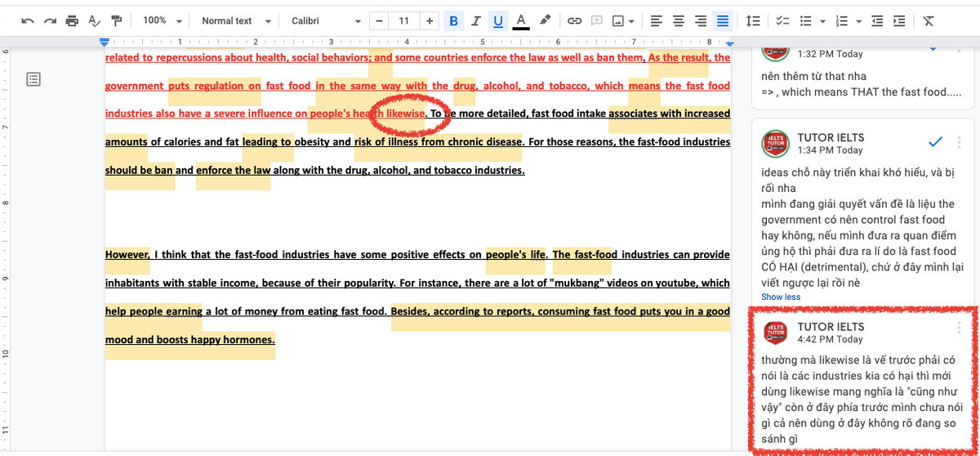The height and width of the screenshot is (456, 980).
Task: Click the highlighted phrase "puts regulation on"
Action: coord(215,86)
